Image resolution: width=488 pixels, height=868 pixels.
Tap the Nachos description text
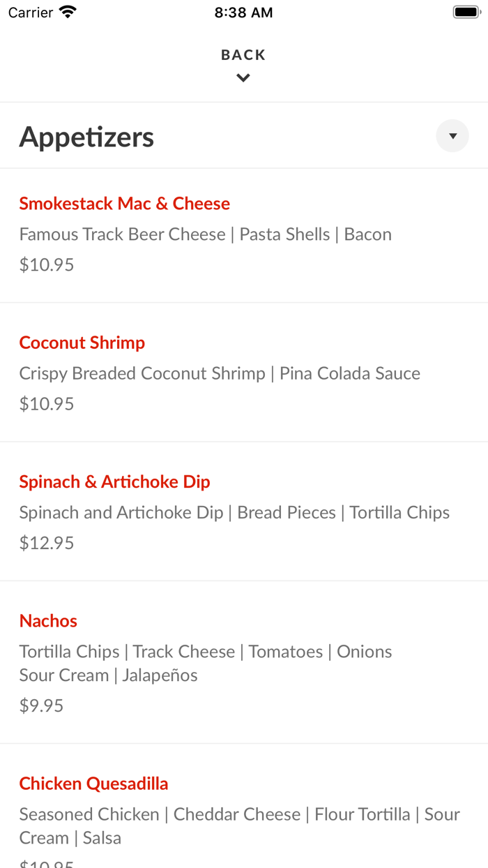point(205,651)
